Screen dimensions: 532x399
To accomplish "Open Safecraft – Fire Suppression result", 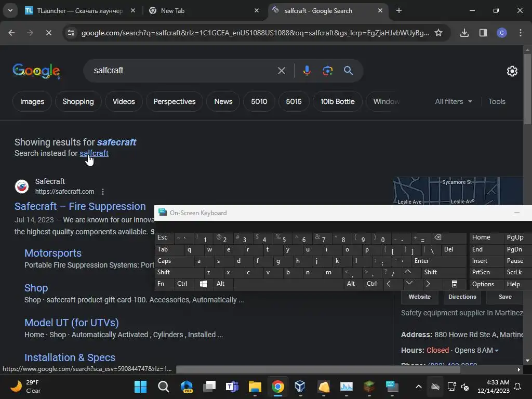I will [x=80, y=206].
